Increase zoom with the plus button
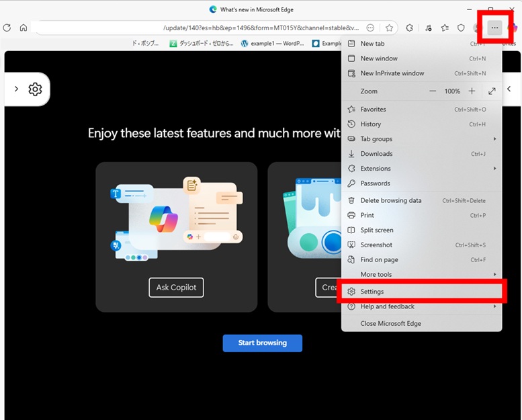The width and height of the screenshot is (522, 420). (472, 91)
